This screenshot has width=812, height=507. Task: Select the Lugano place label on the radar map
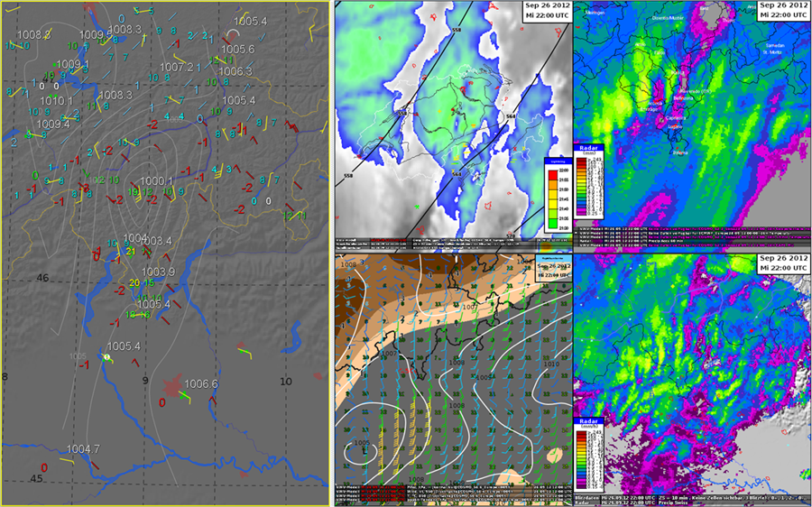[676, 127]
